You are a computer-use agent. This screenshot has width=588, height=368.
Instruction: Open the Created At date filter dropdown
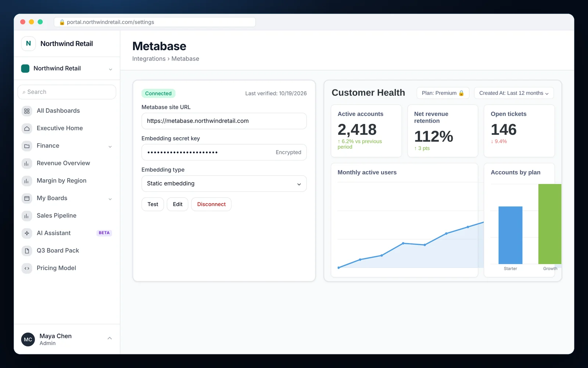(x=514, y=93)
